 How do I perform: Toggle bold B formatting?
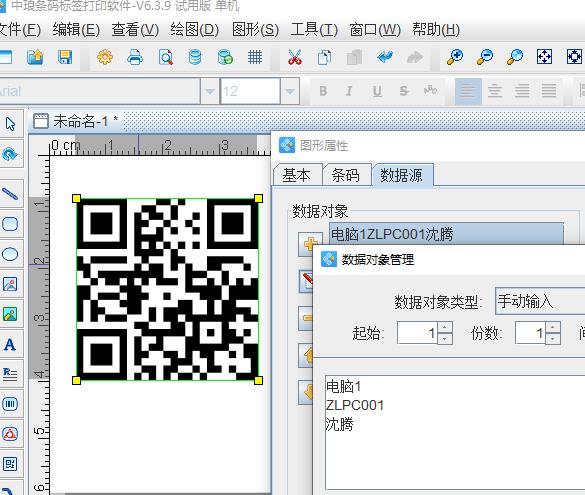point(323,91)
